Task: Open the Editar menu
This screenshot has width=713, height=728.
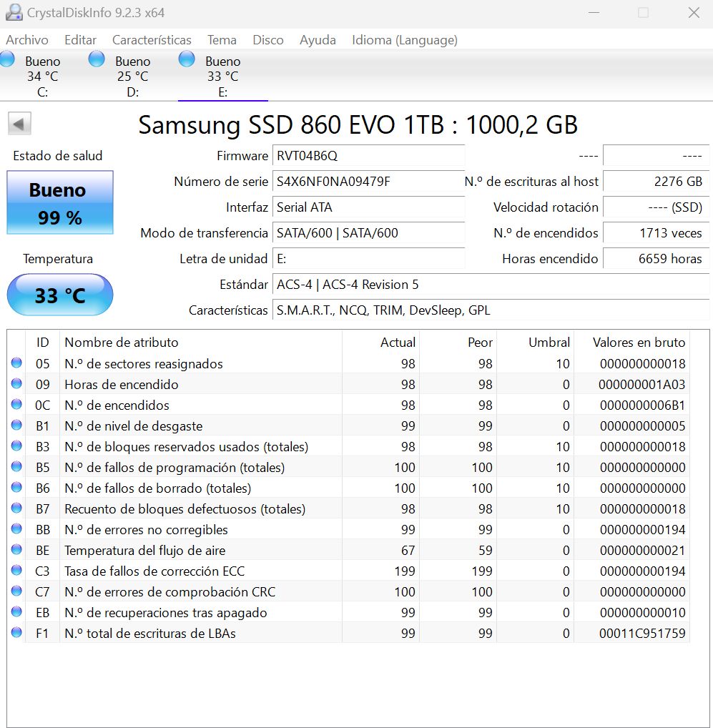Action: tap(80, 40)
